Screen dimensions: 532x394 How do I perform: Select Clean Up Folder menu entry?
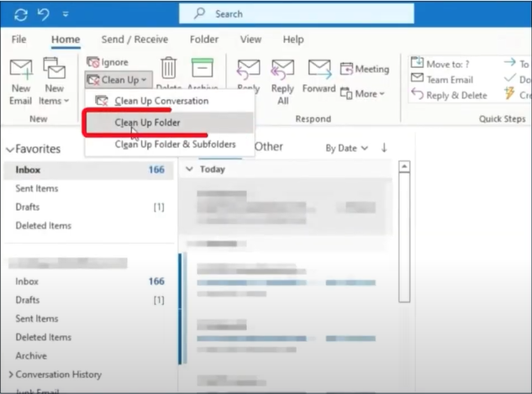(169, 123)
